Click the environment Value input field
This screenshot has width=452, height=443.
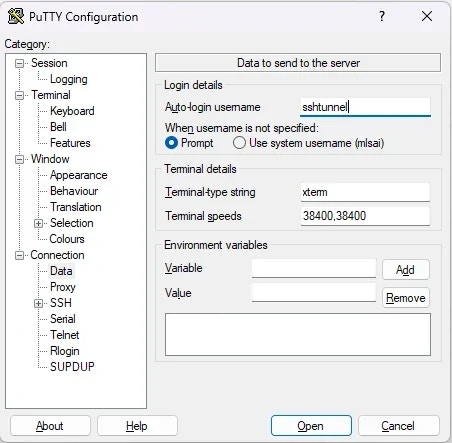314,293
